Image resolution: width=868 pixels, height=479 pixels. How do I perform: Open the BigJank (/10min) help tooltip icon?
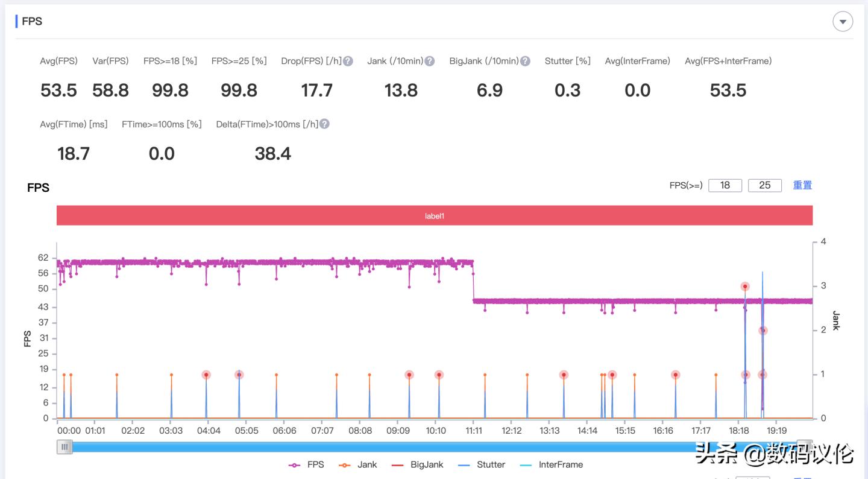(525, 61)
